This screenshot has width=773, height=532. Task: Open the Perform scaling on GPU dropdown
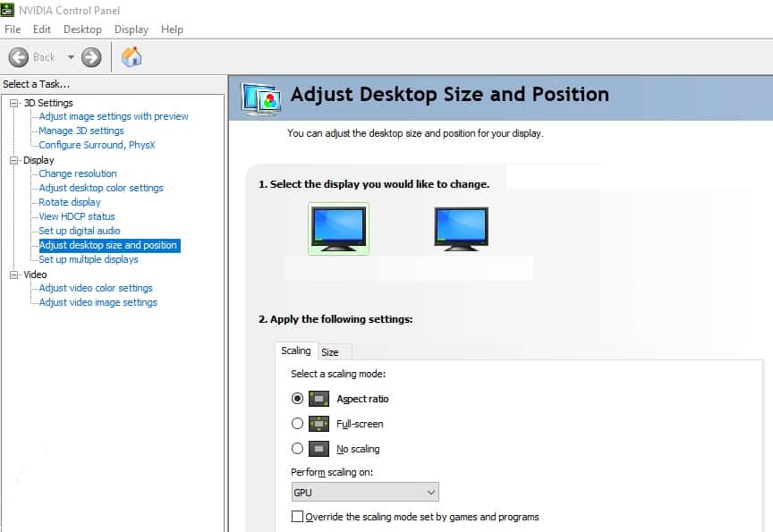pyautogui.click(x=365, y=492)
